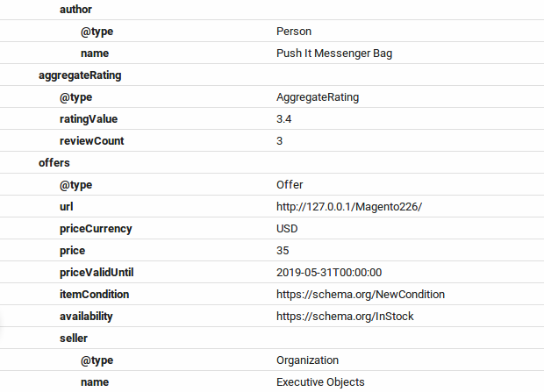Open the schema.org/InStock availability link

tap(345, 316)
